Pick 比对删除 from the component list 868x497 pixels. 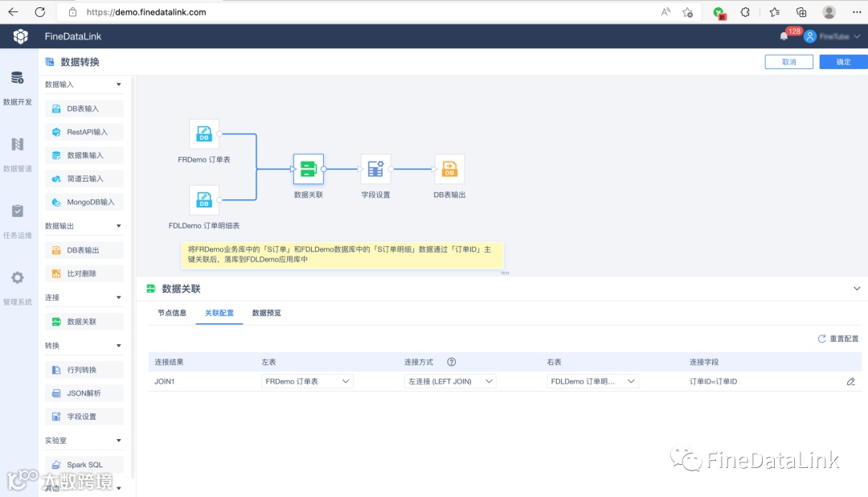click(x=84, y=273)
